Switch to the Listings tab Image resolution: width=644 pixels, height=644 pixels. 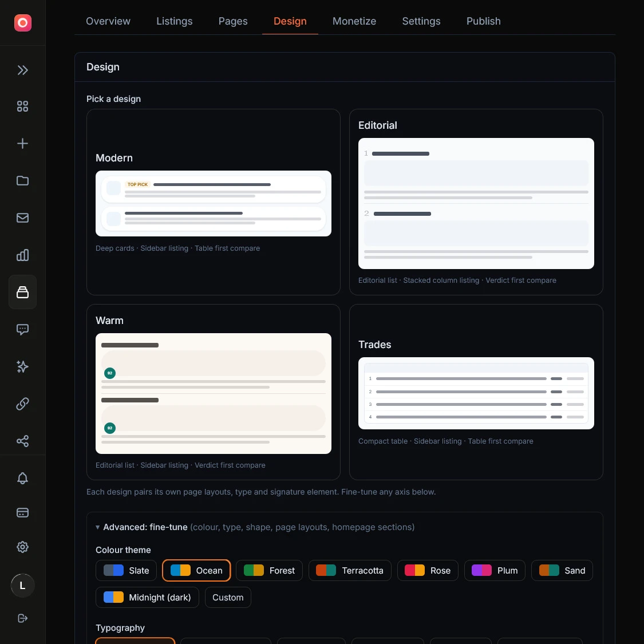tap(175, 21)
